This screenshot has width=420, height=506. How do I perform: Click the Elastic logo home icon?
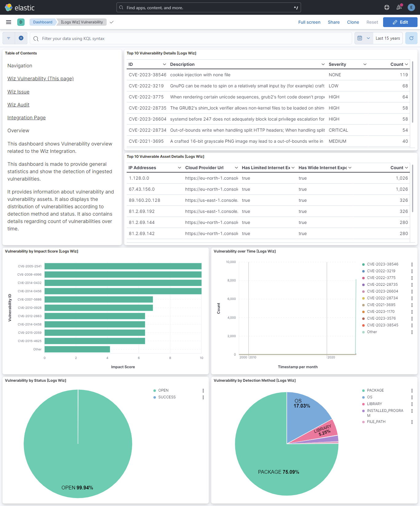coord(9,7)
